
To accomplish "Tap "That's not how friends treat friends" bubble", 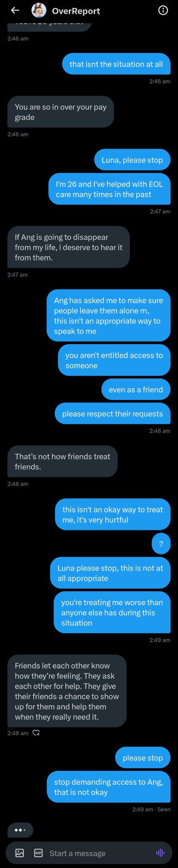I will click(x=63, y=462).
